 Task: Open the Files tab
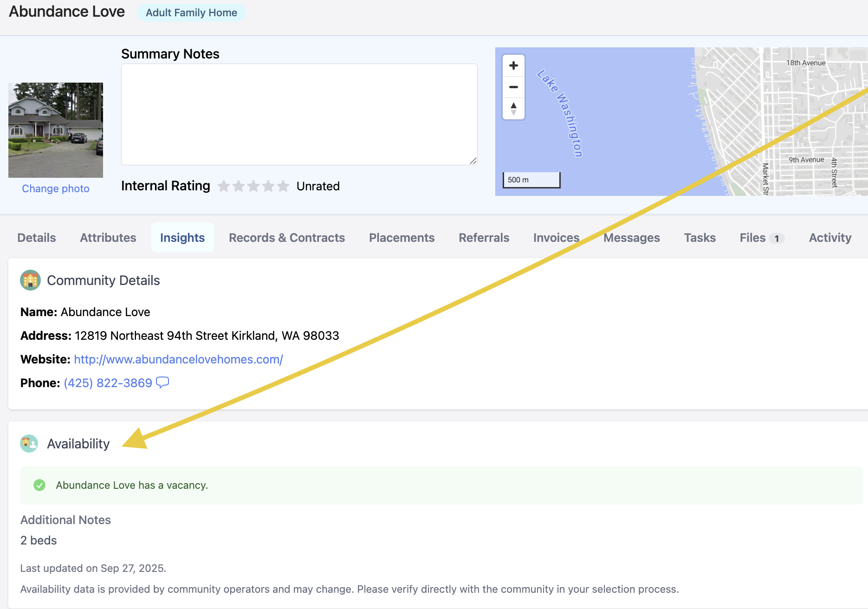pos(762,238)
